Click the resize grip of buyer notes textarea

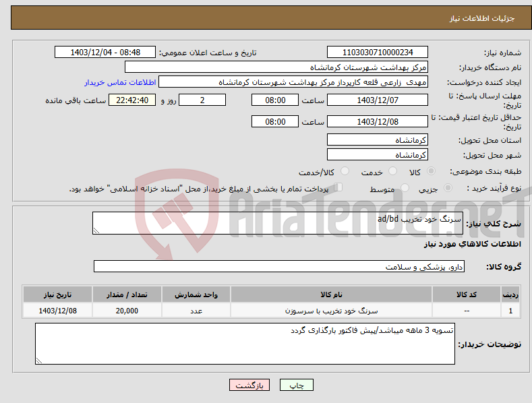pos(39,361)
